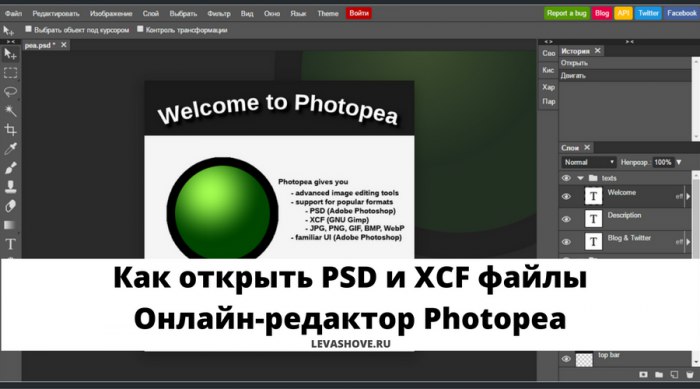
Task: Open the Пар collapsed panel
Action: coord(548,101)
